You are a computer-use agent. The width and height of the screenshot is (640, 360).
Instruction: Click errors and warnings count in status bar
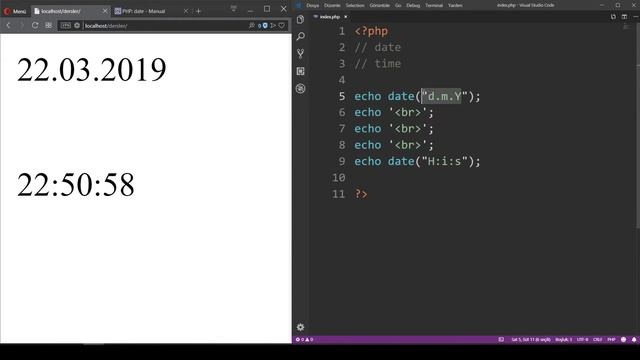304,340
